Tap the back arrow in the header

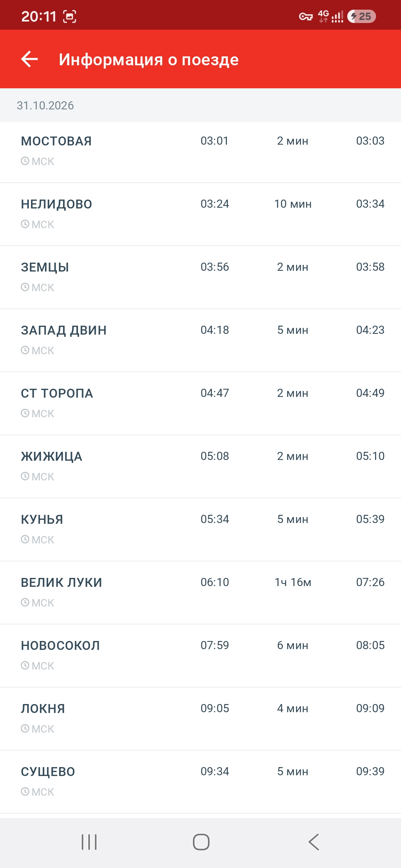30,59
